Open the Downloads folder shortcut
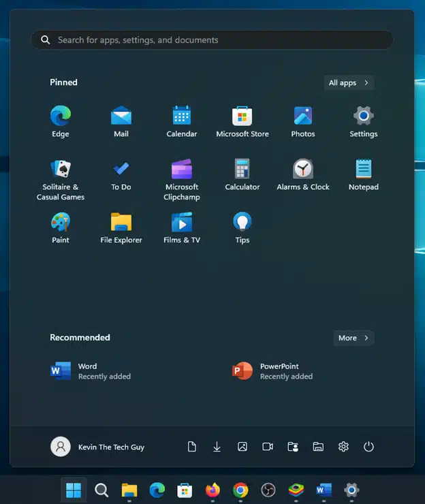This screenshot has height=504, width=425. (x=217, y=447)
